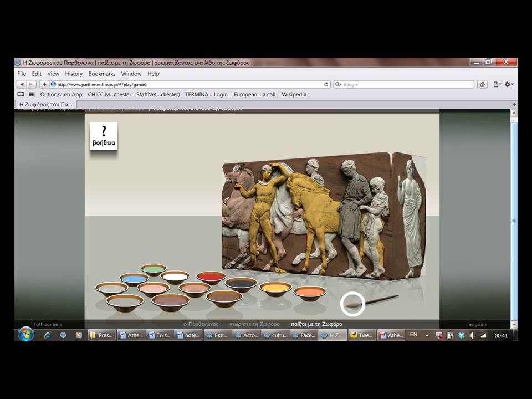532x399 pixels.
Task: Open the Help menu
Action: pyautogui.click(x=153, y=74)
